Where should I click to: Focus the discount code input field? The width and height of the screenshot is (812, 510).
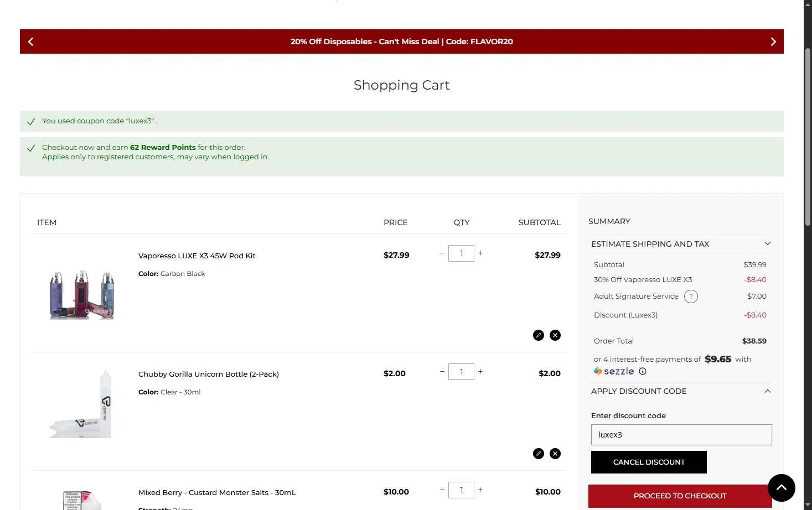pos(681,435)
